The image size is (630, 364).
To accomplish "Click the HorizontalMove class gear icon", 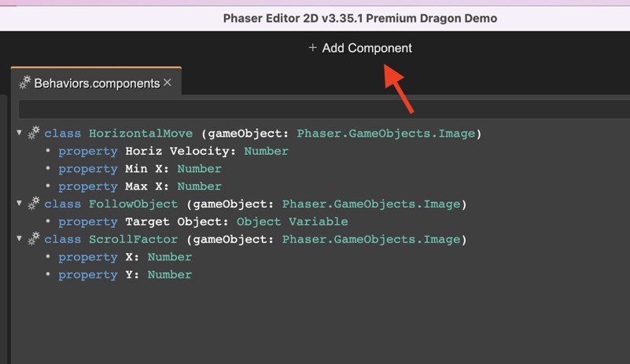I will (34, 134).
